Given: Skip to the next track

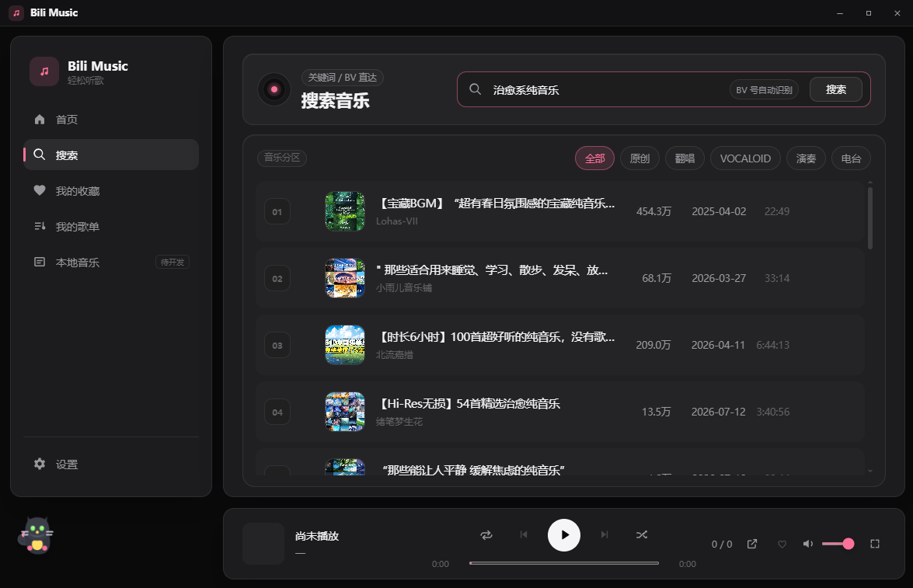Looking at the screenshot, I should (x=605, y=534).
